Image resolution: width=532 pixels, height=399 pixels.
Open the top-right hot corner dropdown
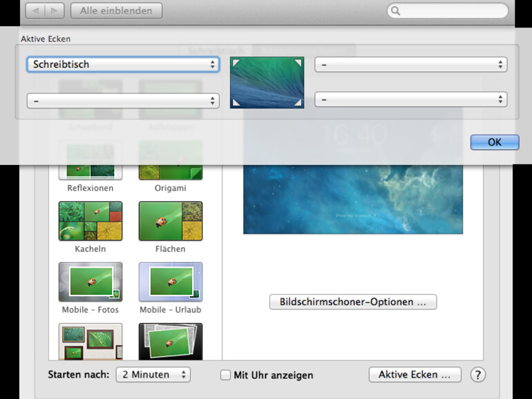point(411,64)
